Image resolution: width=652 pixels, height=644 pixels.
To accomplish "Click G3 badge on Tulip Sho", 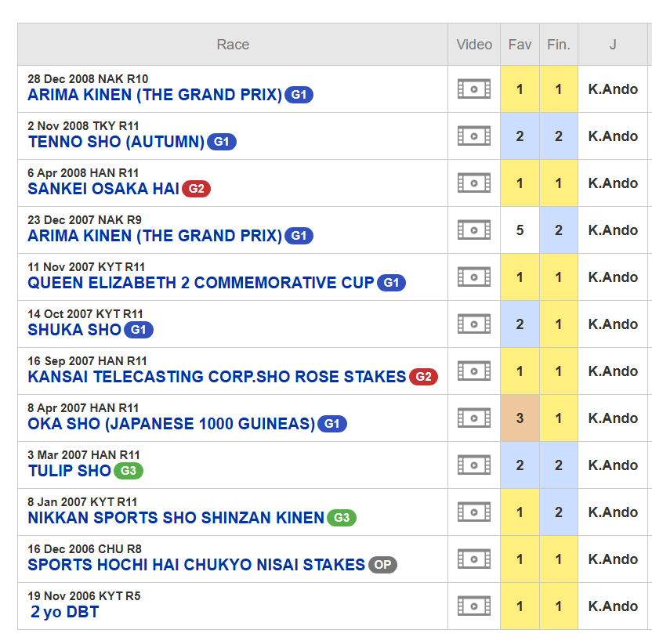I will [129, 471].
